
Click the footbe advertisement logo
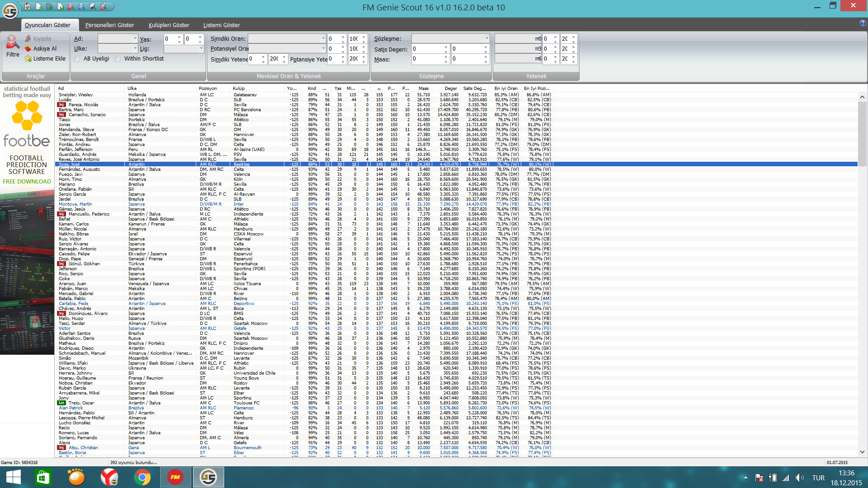point(27,124)
